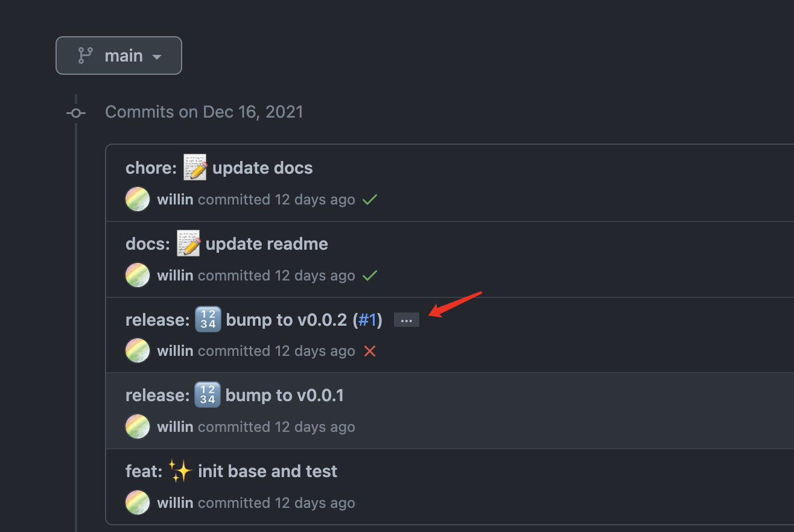Open the 'feat: init base and test' commit
The height and width of the screenshot is (532, 794).
click(231, 471)
